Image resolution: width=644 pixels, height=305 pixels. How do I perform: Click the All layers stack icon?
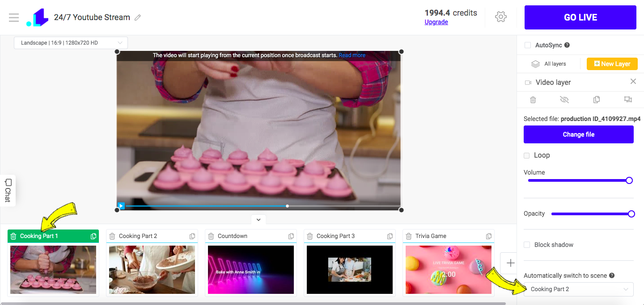click(x=535, y=63)
